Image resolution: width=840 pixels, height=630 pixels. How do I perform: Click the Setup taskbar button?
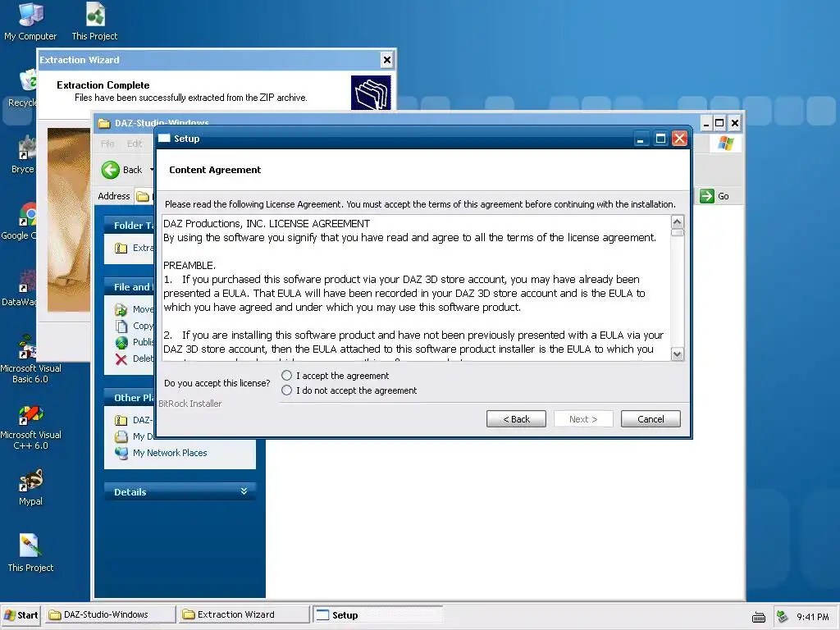[378, 615]
